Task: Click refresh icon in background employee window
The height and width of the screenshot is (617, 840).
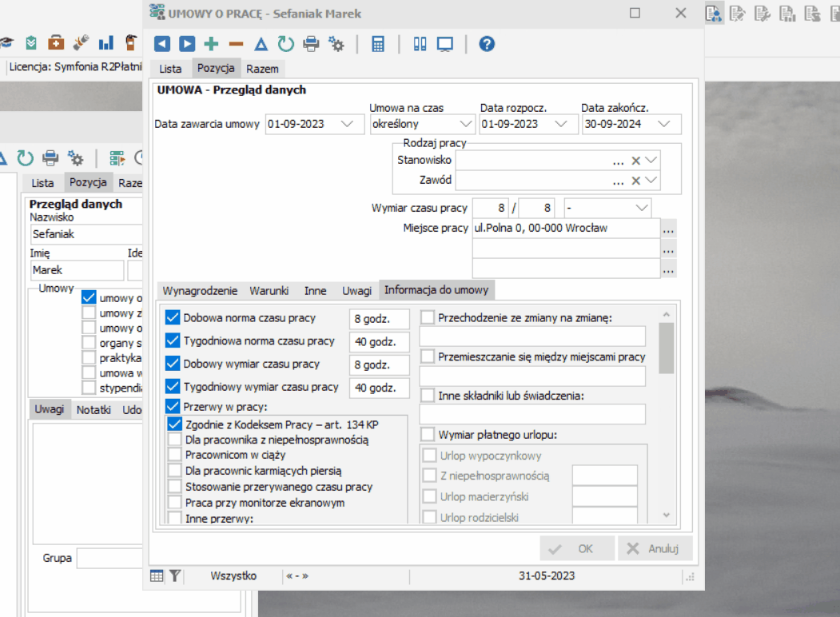Action: [25, 158]
